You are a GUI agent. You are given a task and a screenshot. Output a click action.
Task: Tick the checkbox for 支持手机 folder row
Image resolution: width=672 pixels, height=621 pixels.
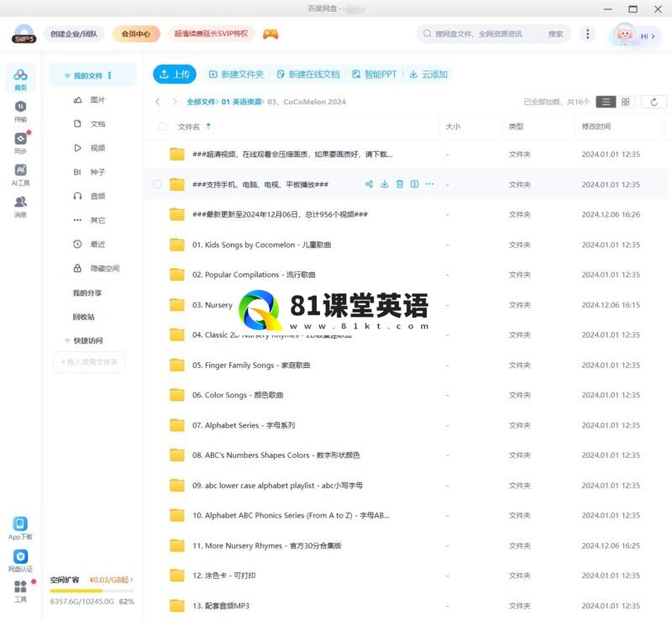click(157, 184)
